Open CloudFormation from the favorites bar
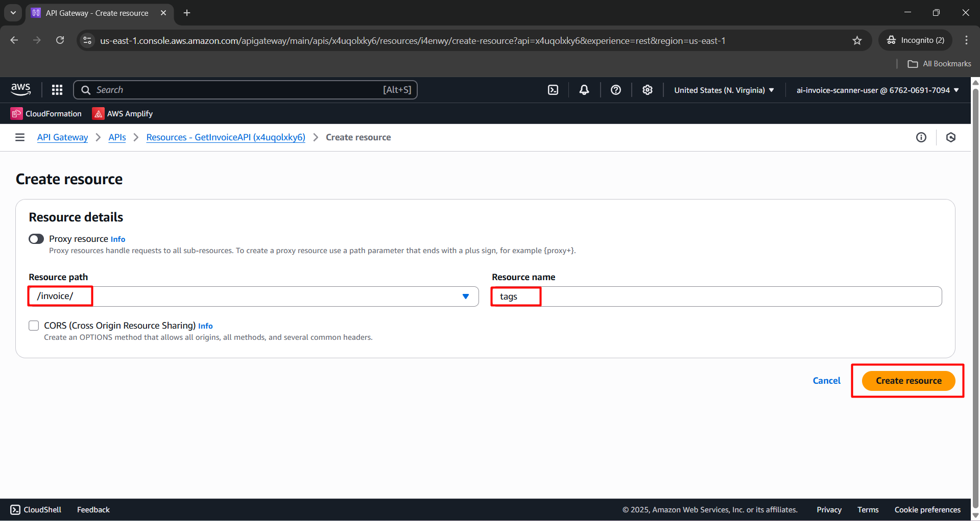This screenshot has width=980, height=521. click(x=45, y=113)
